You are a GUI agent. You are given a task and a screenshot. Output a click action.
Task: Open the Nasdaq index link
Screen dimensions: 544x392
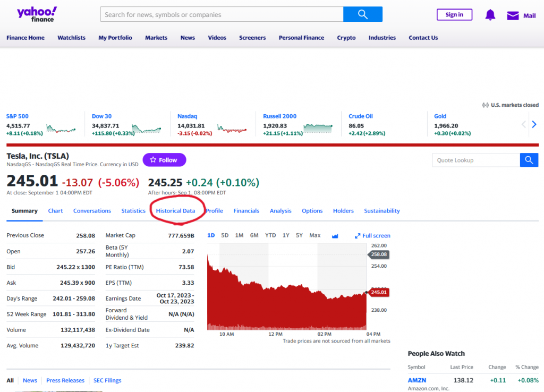[187, 116]
